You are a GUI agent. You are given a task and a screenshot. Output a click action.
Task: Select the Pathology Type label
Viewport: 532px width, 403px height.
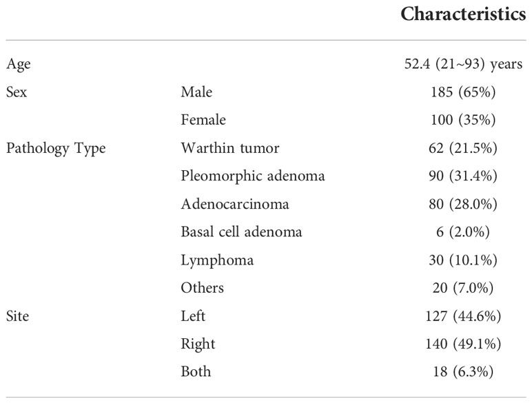coord(56,149)
